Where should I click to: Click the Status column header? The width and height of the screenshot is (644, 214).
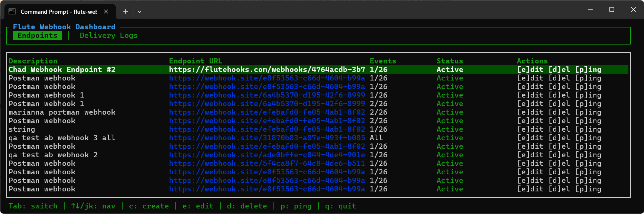pyautogui.click(x=450, y=61)
